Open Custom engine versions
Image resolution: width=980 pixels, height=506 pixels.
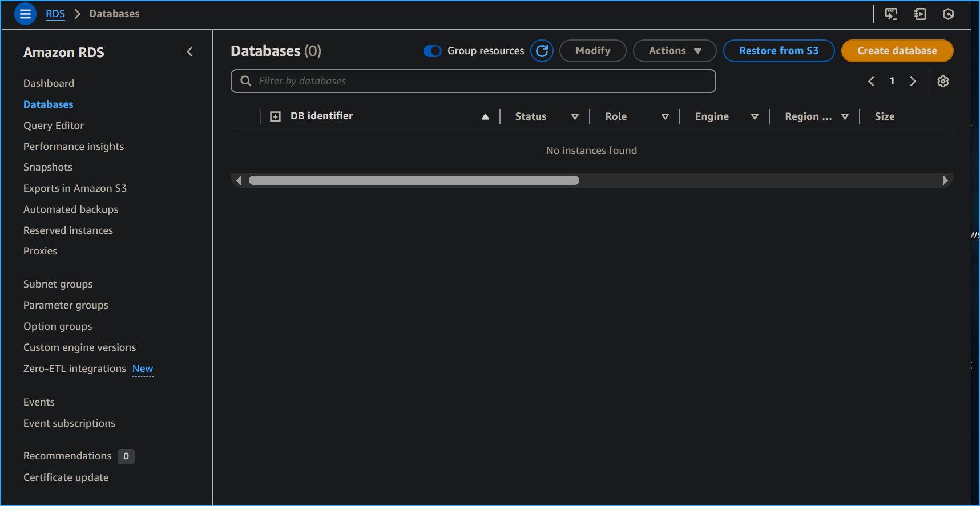click(79, 347)
